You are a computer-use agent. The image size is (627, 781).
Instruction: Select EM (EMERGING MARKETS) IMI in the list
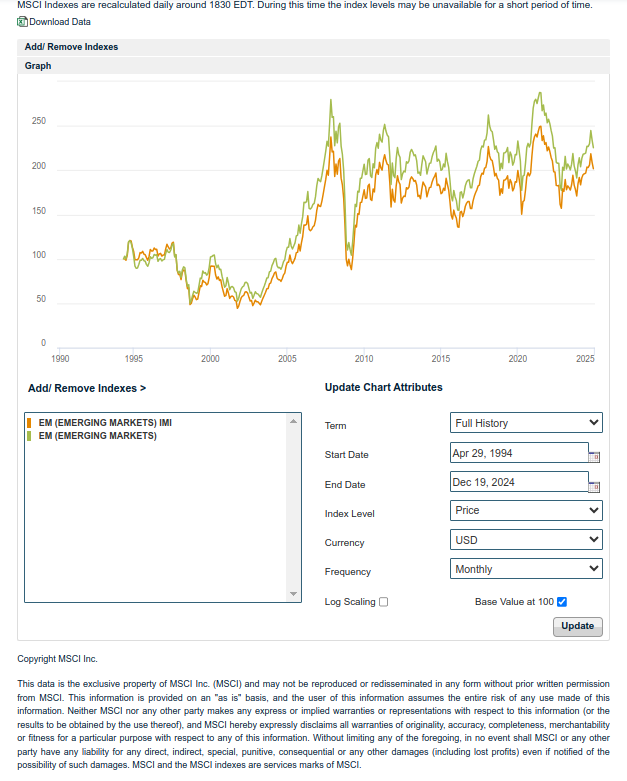coord(103,423)
